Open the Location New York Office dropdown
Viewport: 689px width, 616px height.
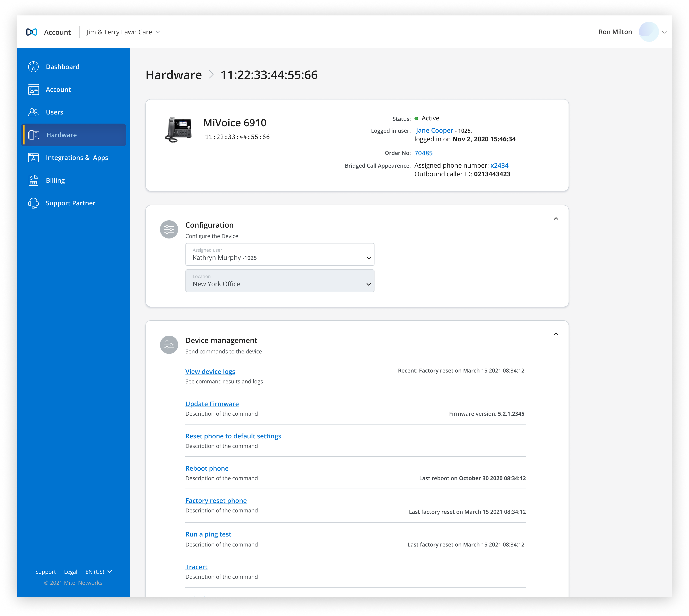pyautogui.click(x=280, y=281)
